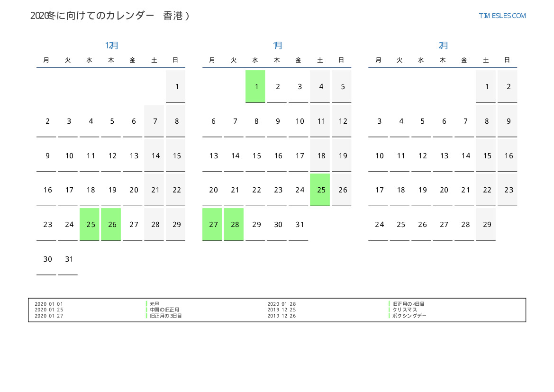The image size is (554, 392).
Task: Click legend date 2019 12 26
Action: [x=282, y=316]
